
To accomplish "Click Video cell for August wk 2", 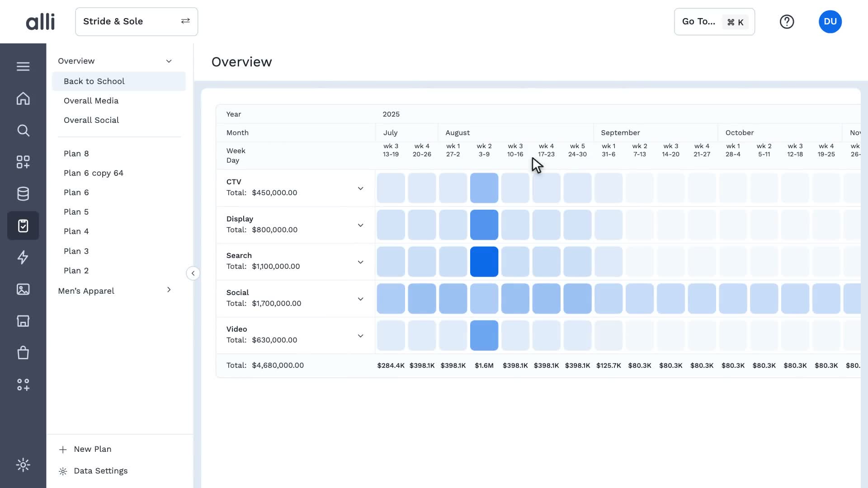I will (x=484, y=335).
